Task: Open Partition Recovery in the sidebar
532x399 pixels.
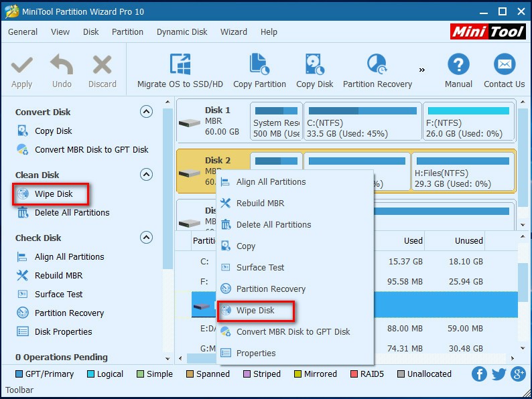Action: [x=60, y=313]
